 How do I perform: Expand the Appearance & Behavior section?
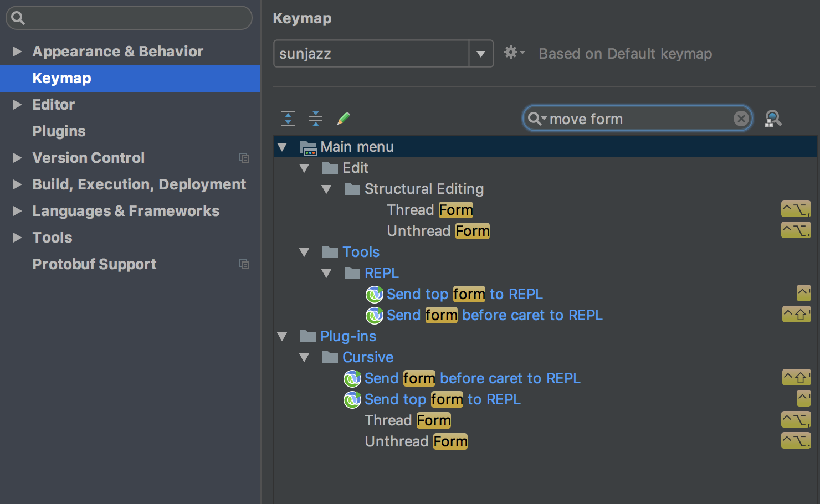click(17, 51)
